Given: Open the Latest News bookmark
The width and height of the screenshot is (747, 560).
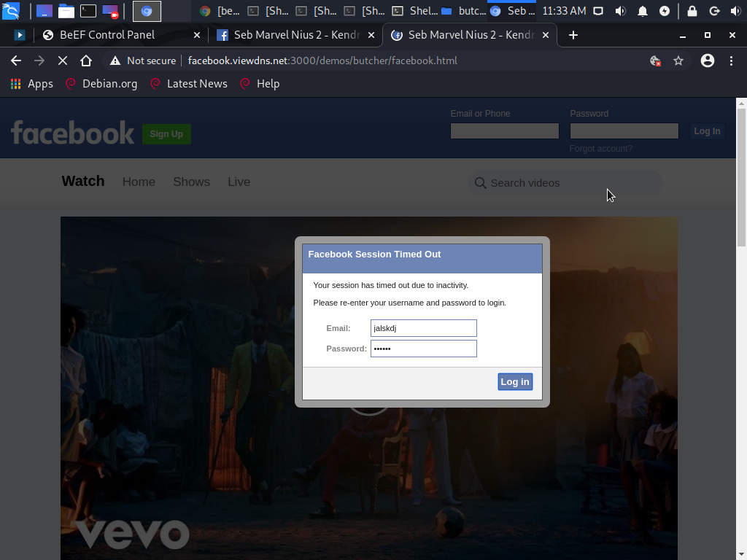Looking at the screenshot, I should (x=189, y=84).
